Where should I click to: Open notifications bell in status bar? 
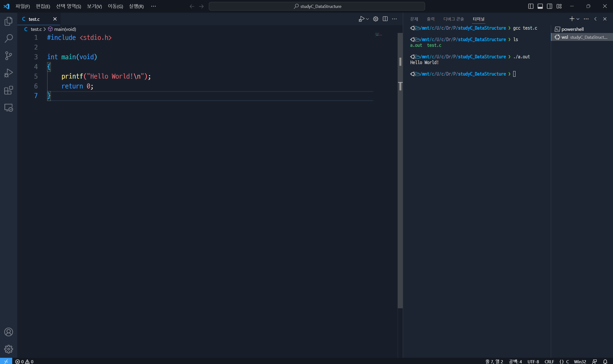pyautogui.click(x=605, y=361)
